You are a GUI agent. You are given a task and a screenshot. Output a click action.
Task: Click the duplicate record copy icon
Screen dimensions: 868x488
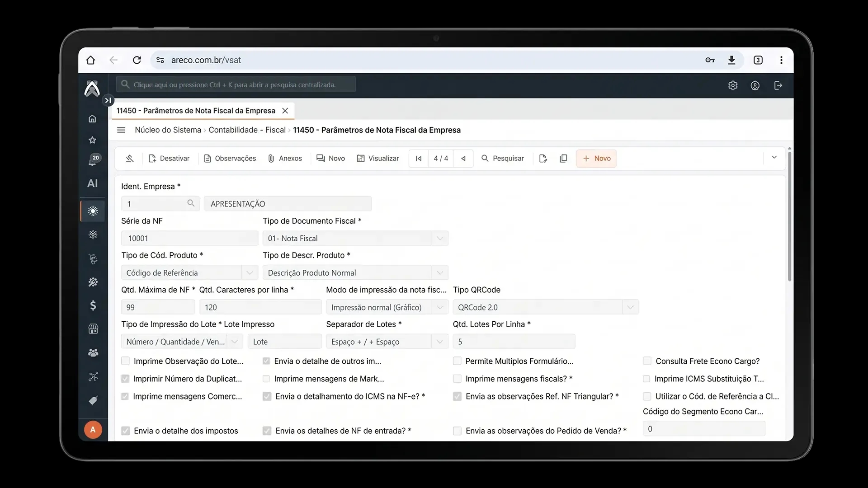point(563,159)
